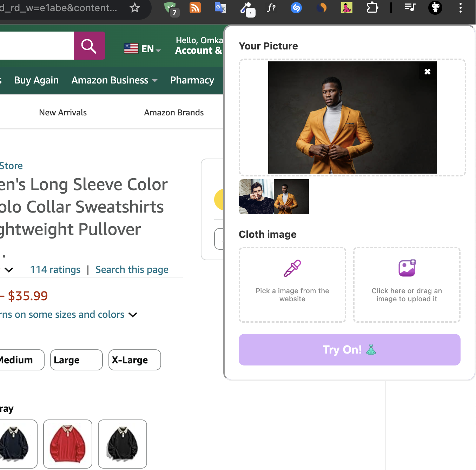Bookmark this page with the star icon
476x470 pixels.
click(x=135, y=8)
